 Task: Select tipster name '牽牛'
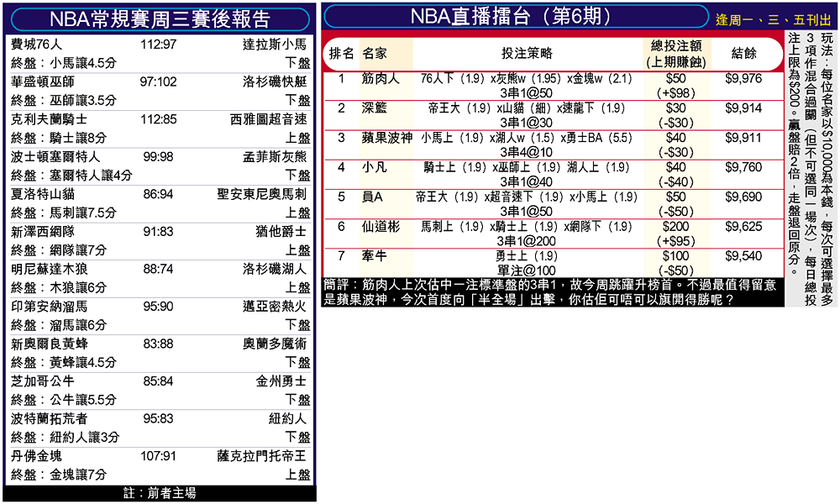[374, 256]
